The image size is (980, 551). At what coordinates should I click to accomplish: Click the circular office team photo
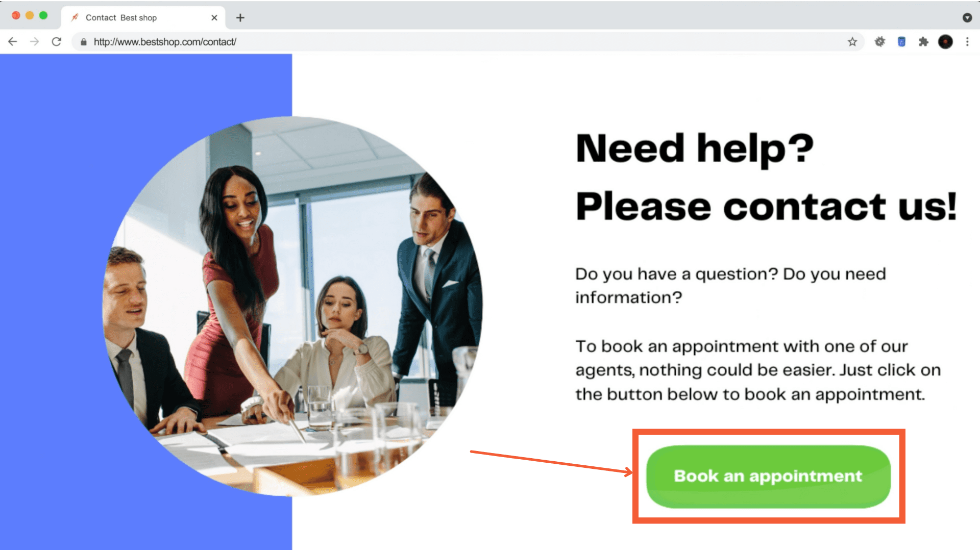(x=292, y=306)
